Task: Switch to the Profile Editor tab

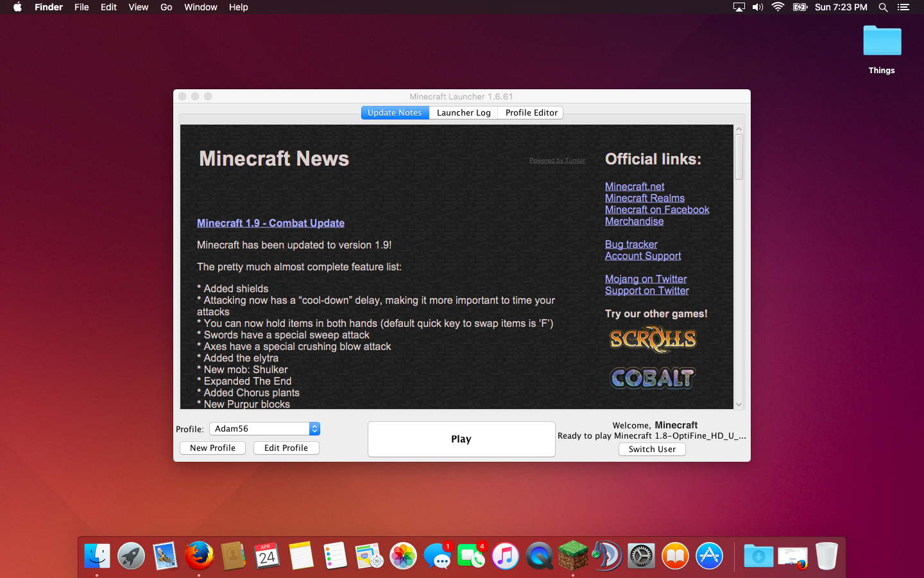Action: 531,112
